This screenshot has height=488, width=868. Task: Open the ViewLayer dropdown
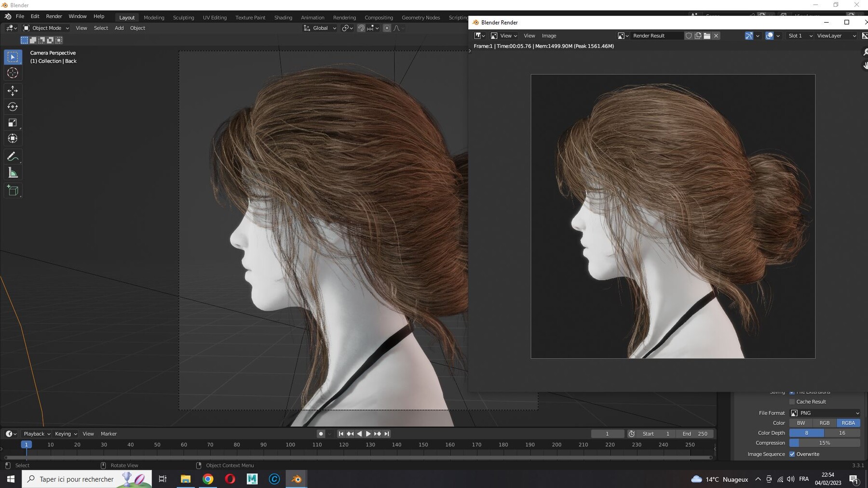click(x=836, y=36)
